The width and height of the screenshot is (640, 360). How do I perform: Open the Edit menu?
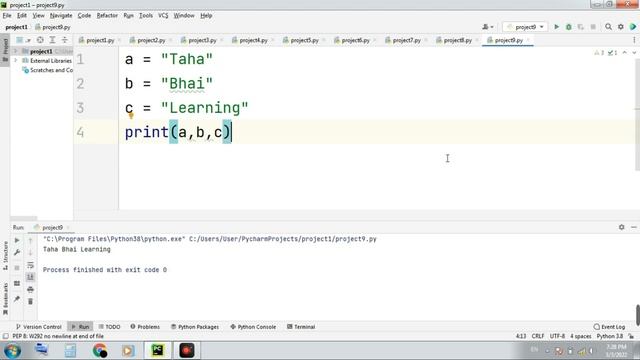pyautogui.click(x=22, y=16)
